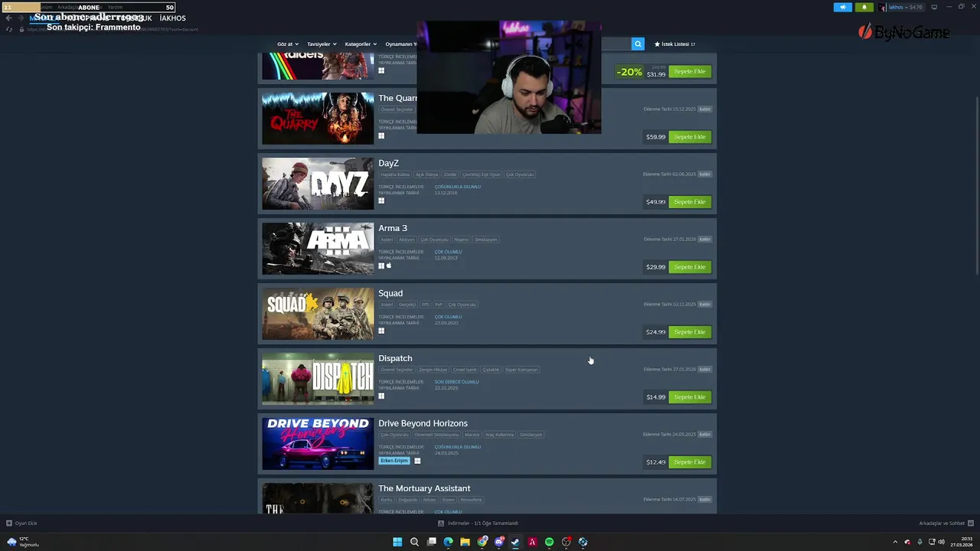
Task: Add the -20% discounted game to cart
Action: pos(690,72)
